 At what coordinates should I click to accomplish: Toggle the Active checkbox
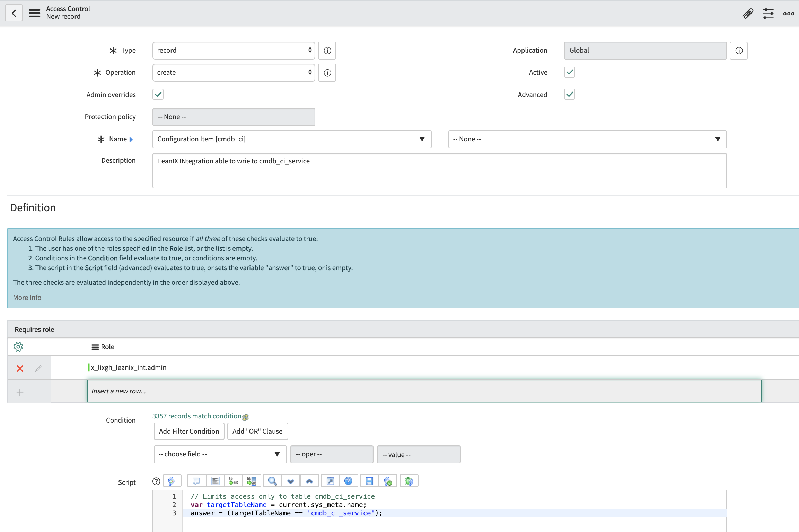click(x=569, y=72)
